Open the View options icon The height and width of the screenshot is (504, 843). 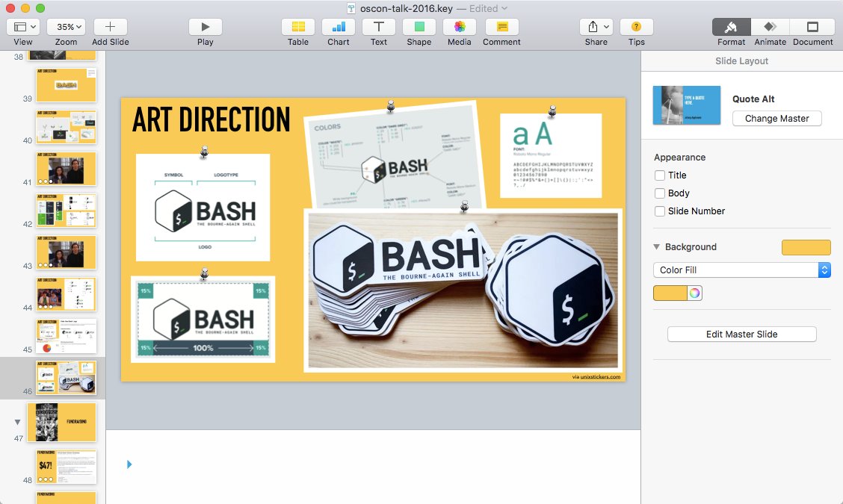pos(19,27)
